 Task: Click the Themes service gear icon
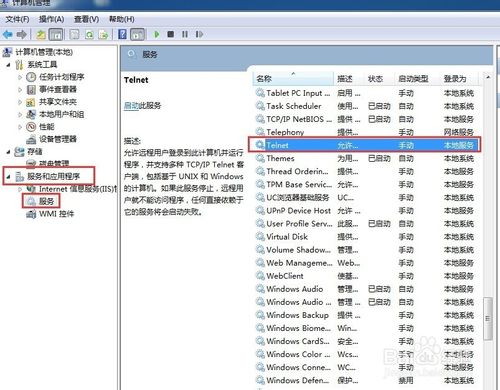[260, 158]
